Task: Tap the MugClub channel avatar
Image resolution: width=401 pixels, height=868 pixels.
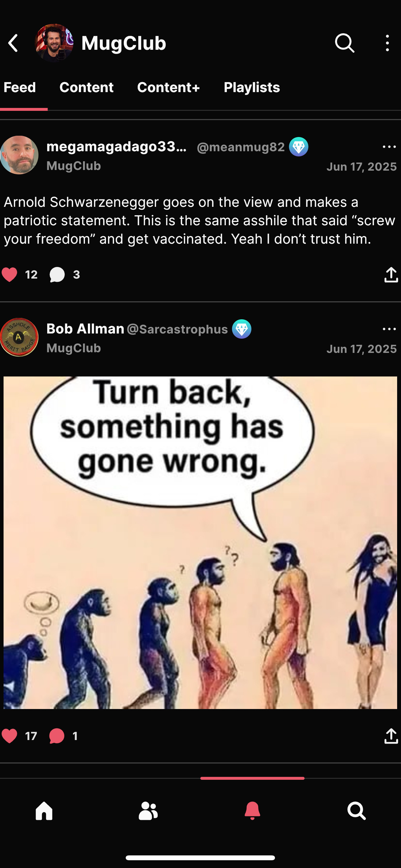Action: click(54, 43)
